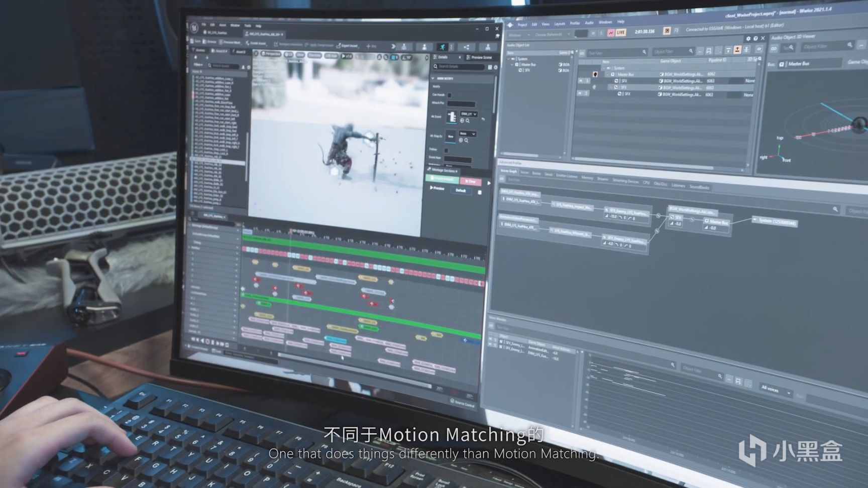Switch to the Preview Scene tab
Image resolution: width=868 pixels, height=488 pixels.
pyautogui.click(x=479, y=58)
